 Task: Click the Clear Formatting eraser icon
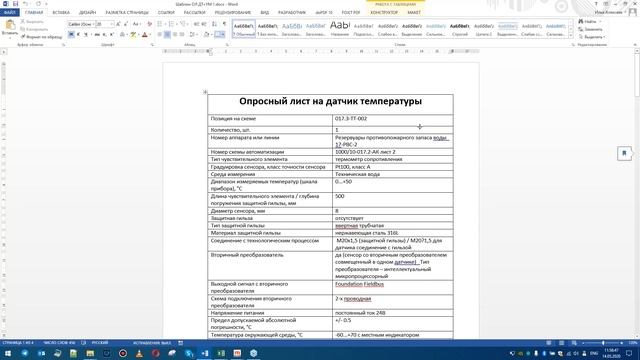149,24
